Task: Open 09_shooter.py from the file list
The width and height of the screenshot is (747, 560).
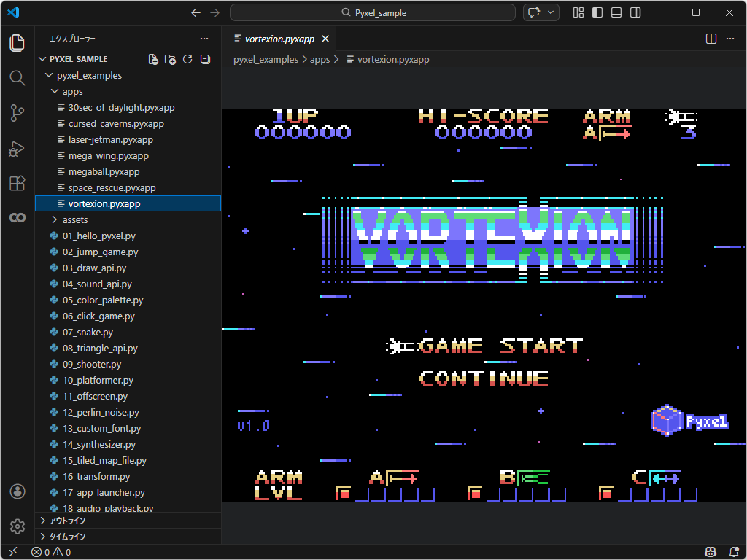Action: tap(92, 364)
